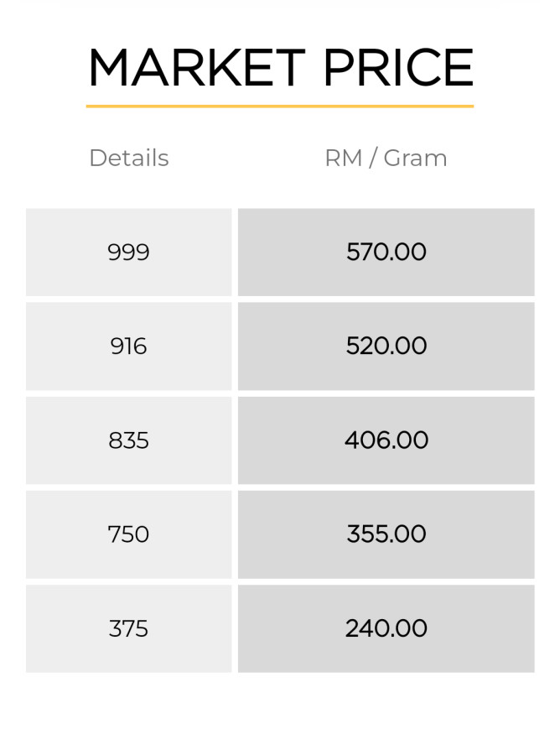Click the 355.00 price cell
560x755 pixels.
(386, 534)
